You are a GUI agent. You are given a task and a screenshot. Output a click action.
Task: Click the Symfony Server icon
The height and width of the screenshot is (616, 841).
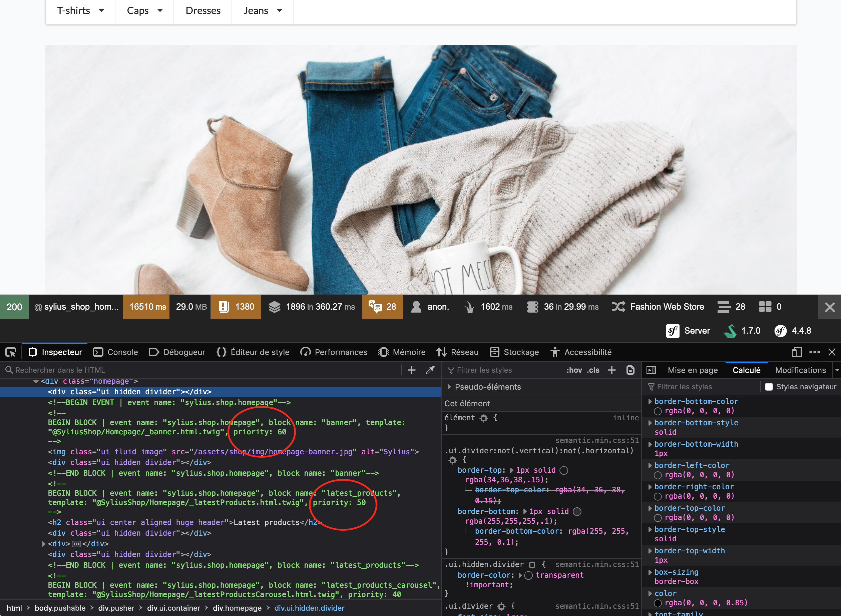point(673,331)
